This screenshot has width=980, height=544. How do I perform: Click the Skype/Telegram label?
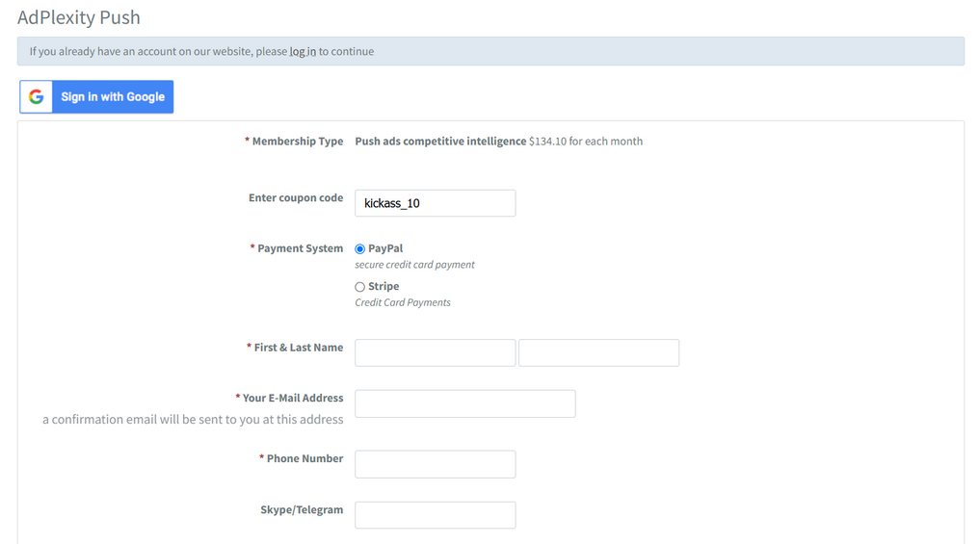[x=302, y=509]
